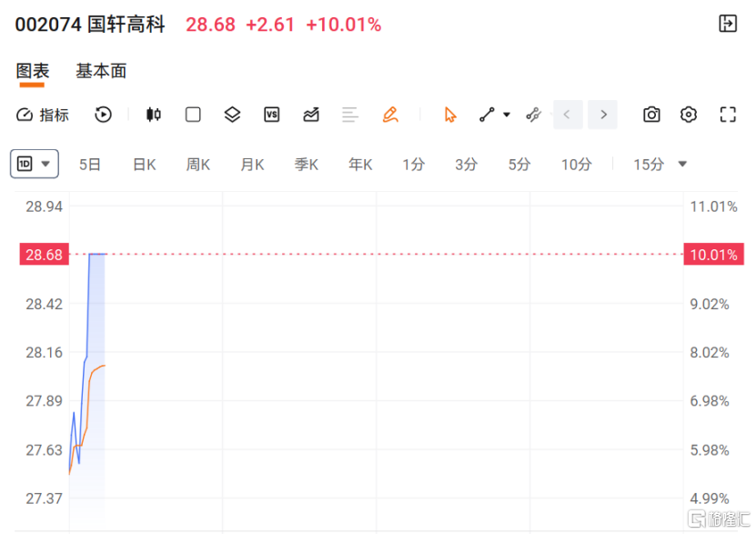Click the +10.01% header change value
756x534 pixels.
pos(343,25)
